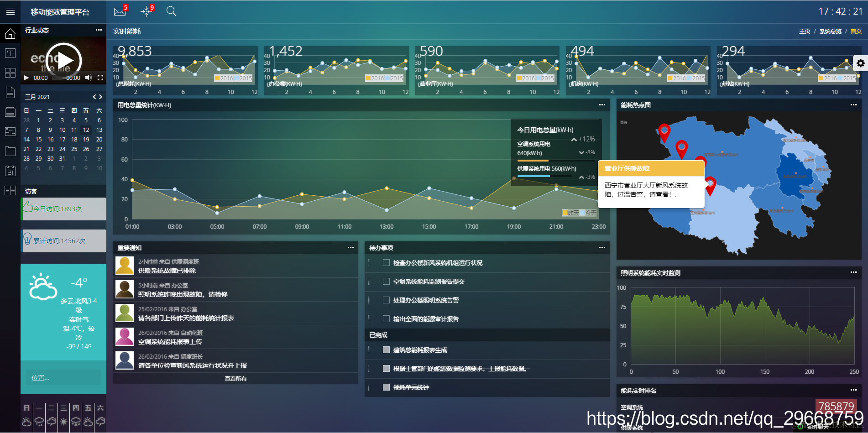
Task: Mute the video with the speaker icon
Action: tap(89, 78)
